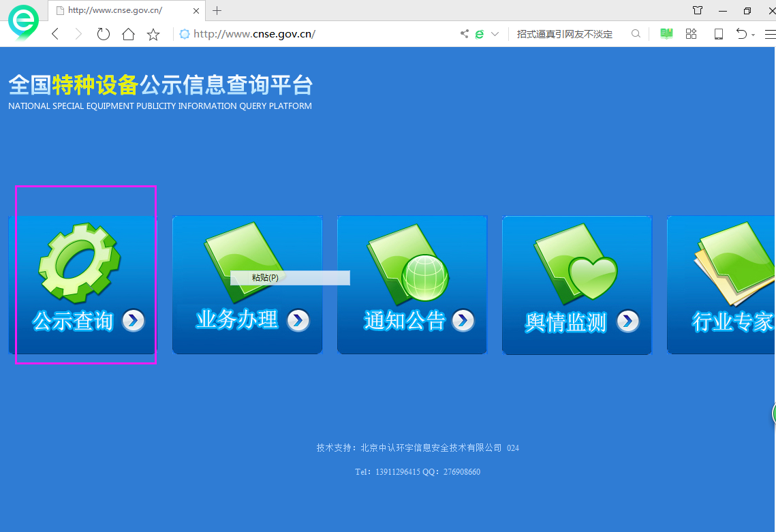Open a new tab with plus button
776x532 pixels.
217,10
